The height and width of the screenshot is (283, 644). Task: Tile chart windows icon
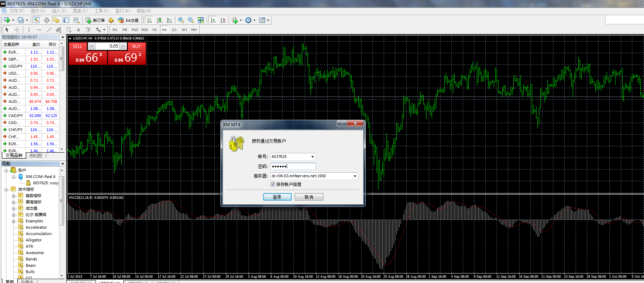[x=201, y=20]
